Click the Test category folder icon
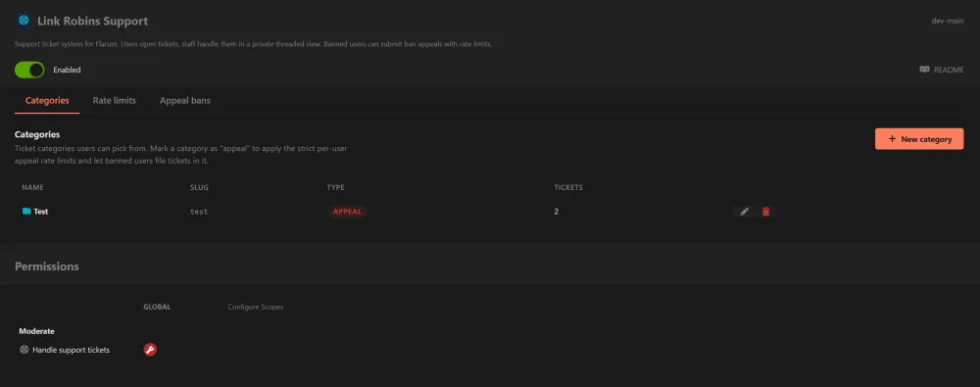The width and height of the screenshot is (980, 387). pos(26,212)
